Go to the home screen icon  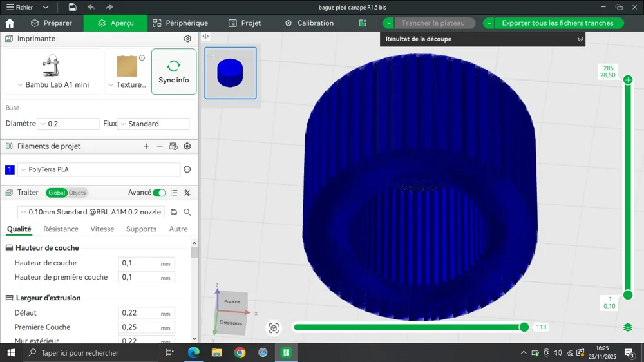tap(10, 23)
